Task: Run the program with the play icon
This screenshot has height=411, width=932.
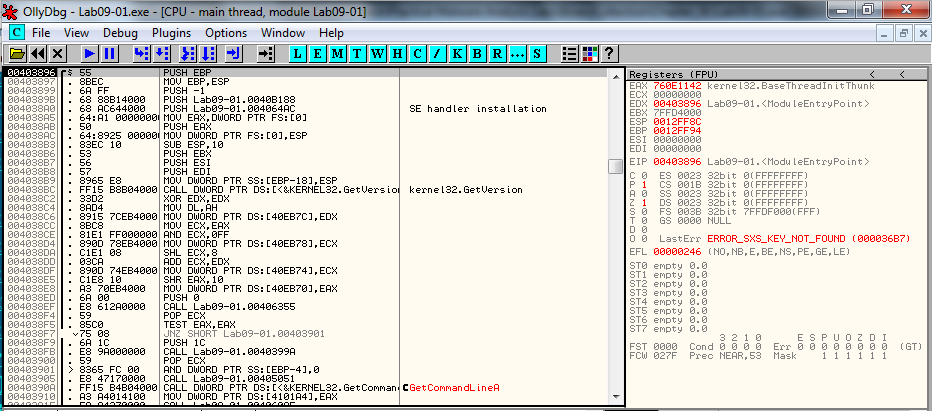Action: (90, 54)
